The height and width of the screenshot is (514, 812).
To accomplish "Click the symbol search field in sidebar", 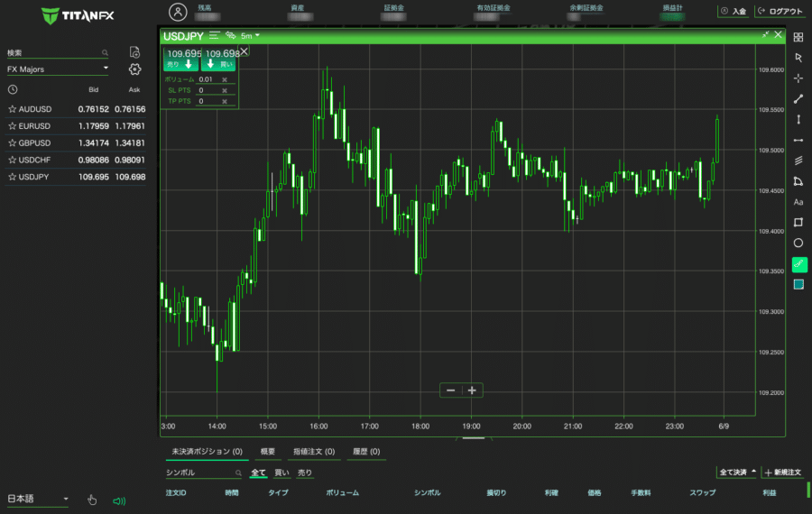I will coord(57,53).
